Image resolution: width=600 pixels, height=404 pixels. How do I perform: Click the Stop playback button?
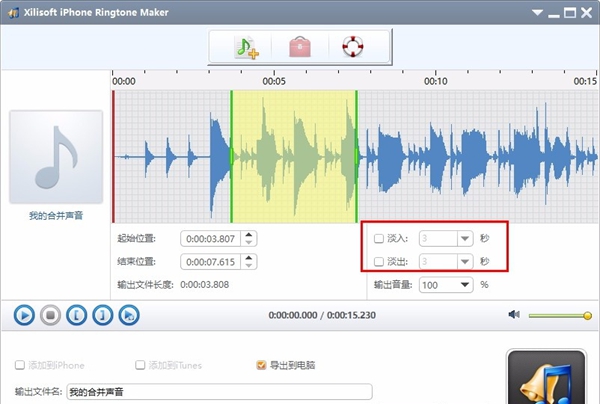coord(51,315)
